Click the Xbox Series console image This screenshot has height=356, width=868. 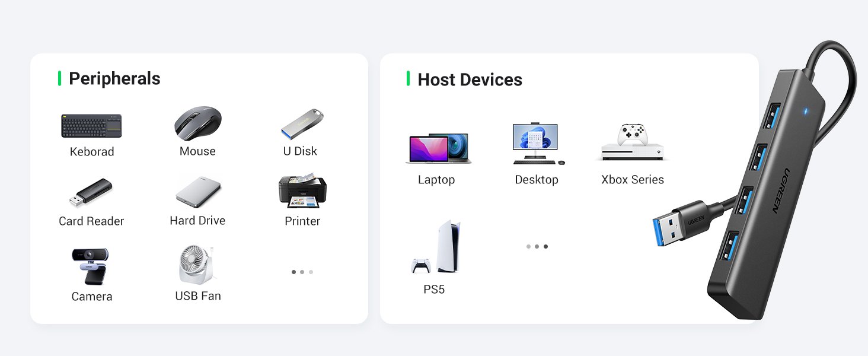(632, 142)
